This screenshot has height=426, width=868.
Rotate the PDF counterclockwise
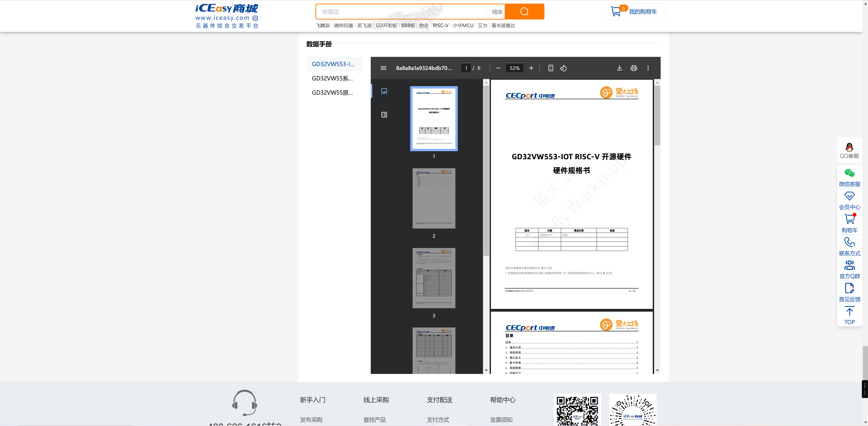pos(563,68)
